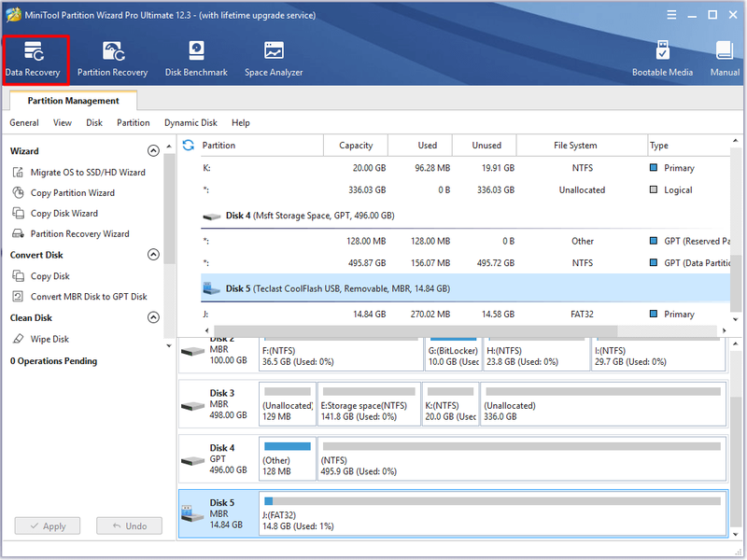
Task: Collapse the Convert Disk section
Action: 153,255
